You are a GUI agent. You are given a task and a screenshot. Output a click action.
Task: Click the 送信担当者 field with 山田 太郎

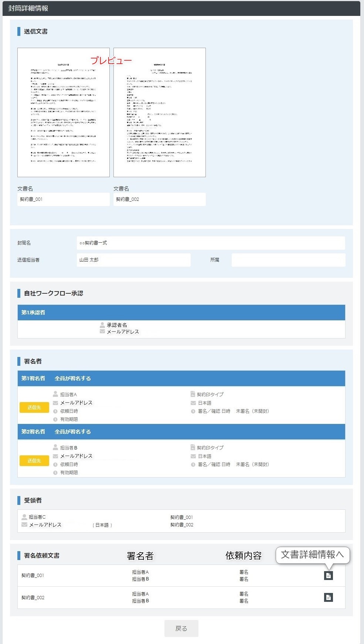[x=134, y=260]
